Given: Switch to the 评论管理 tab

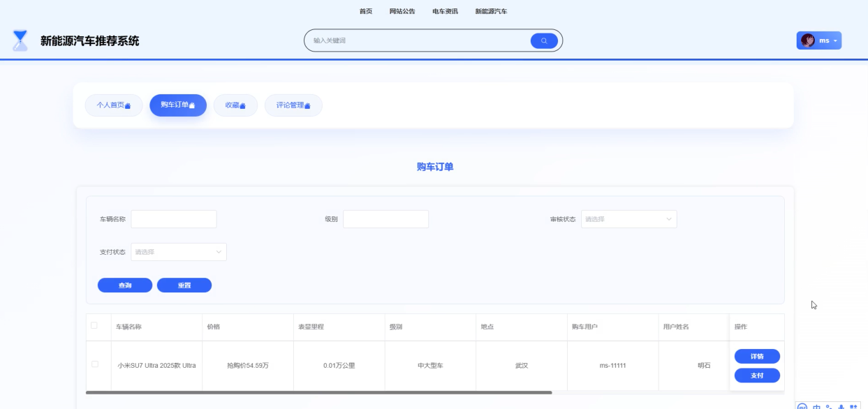Looking at the screenshot, I should [x=293, y=105].
